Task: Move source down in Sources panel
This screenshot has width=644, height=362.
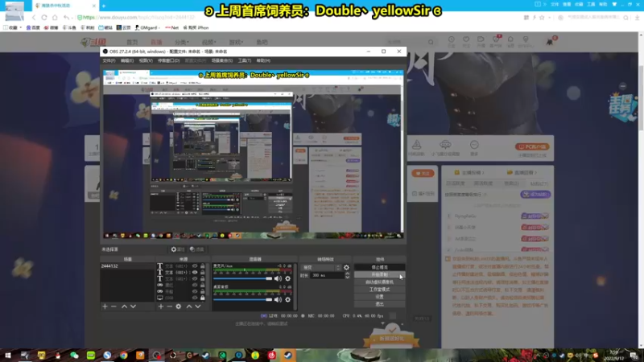Action: point(198,306)
